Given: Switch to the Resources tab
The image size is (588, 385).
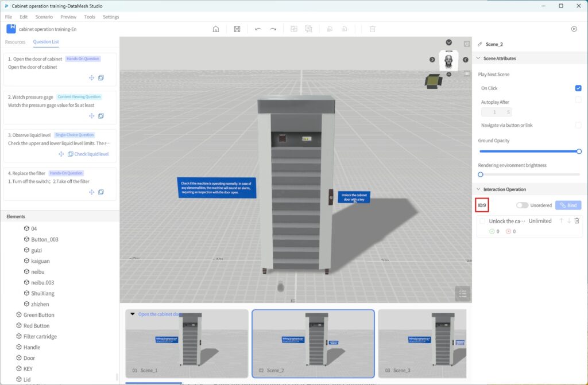Looking at the screenshot, I should [x=16, y=42].
